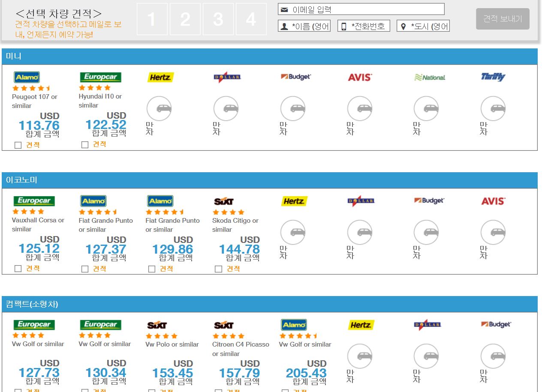Click the Dollar logo in the 컴팩트 section
Screen dimensions: 542x392
[428, 325]
